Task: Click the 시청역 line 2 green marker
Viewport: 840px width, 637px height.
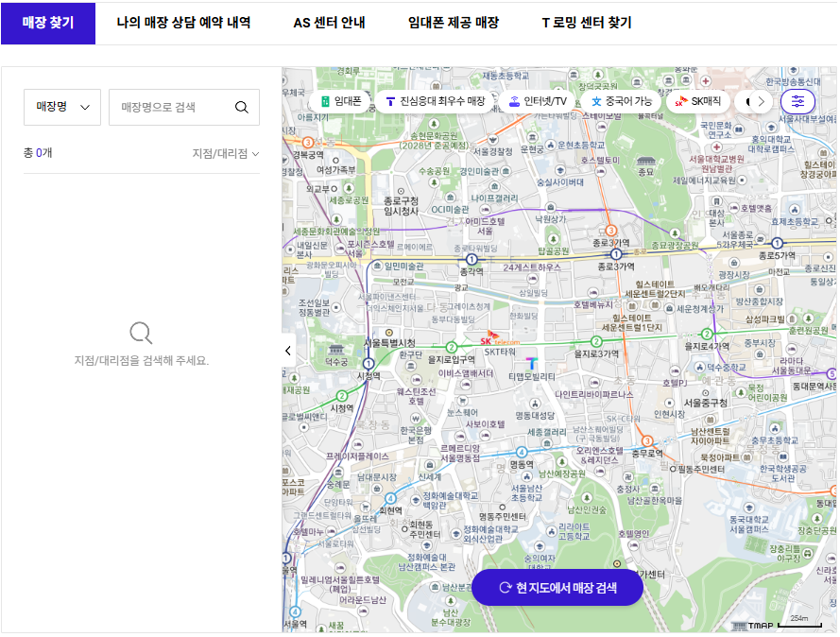Action: tap(342, 396)
